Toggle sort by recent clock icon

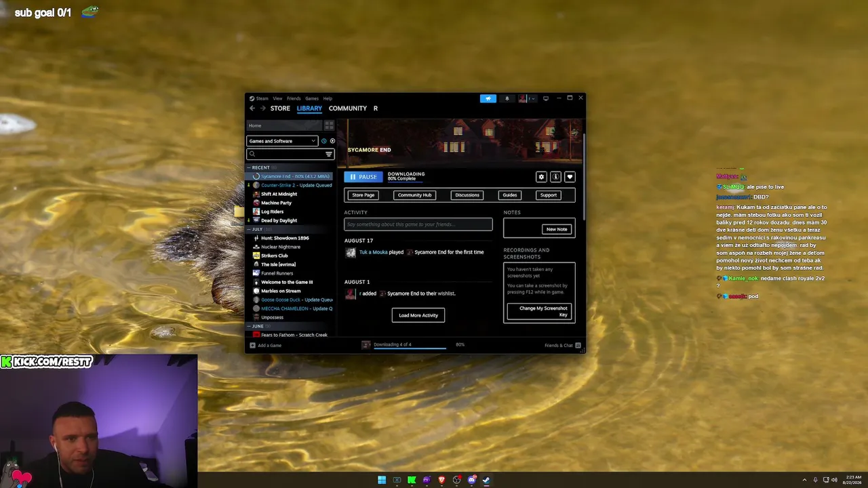(x=324, y=141)
